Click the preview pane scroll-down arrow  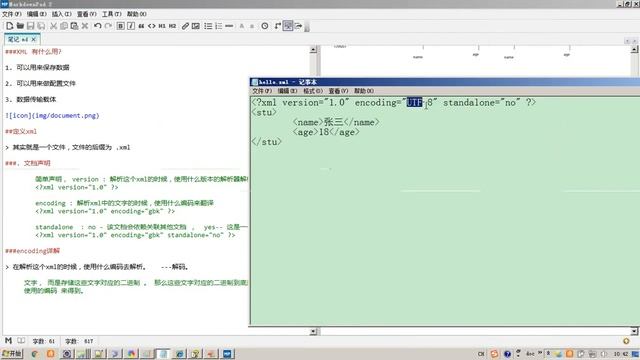(x=634, y=331)
